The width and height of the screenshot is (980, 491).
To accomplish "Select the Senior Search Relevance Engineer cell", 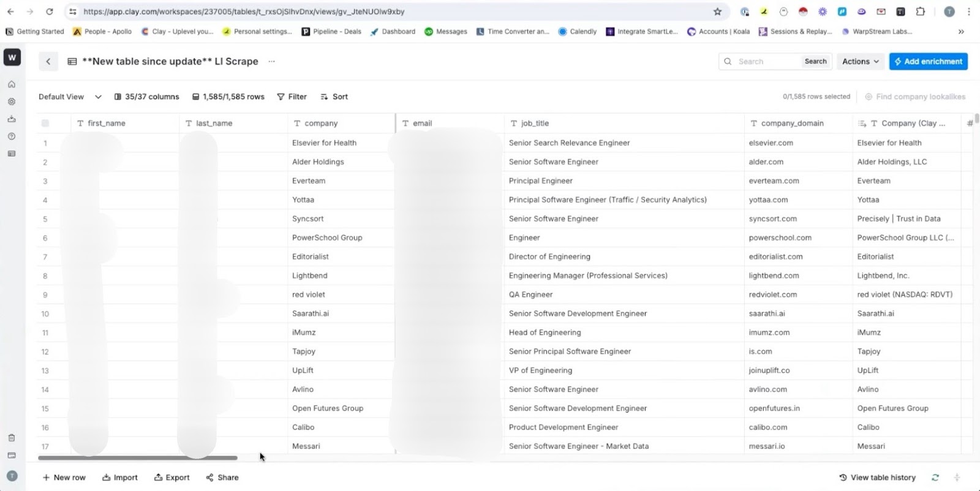I will [624, 143].
